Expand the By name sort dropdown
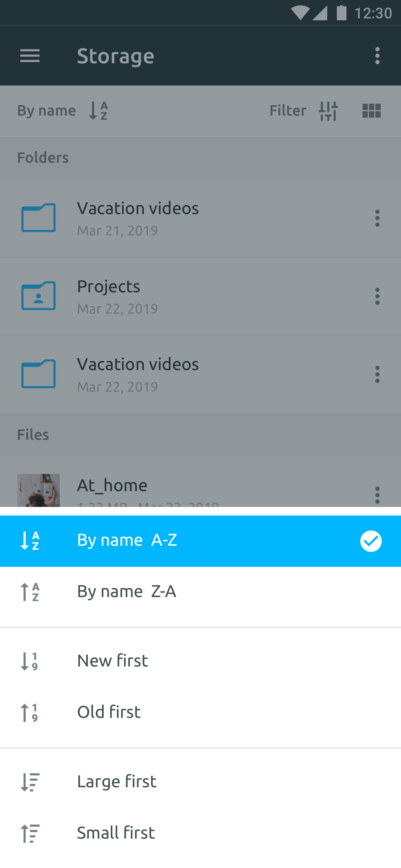401x868 pixels. (63, 110)
